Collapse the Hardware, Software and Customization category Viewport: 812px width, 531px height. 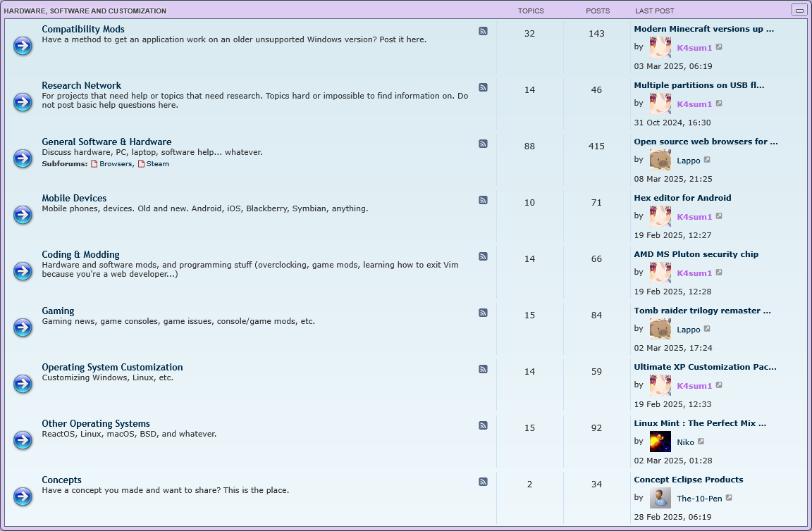coord(799,10)
